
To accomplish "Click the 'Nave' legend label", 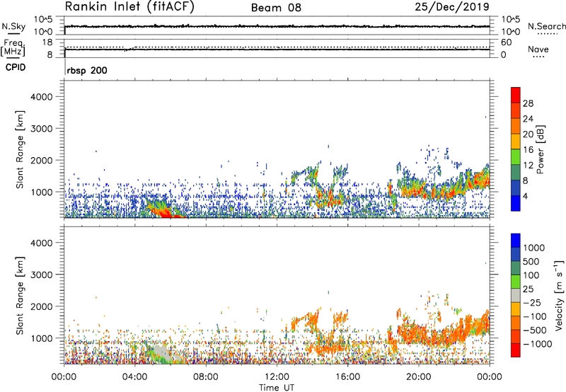I will click(x=538, y=50).
